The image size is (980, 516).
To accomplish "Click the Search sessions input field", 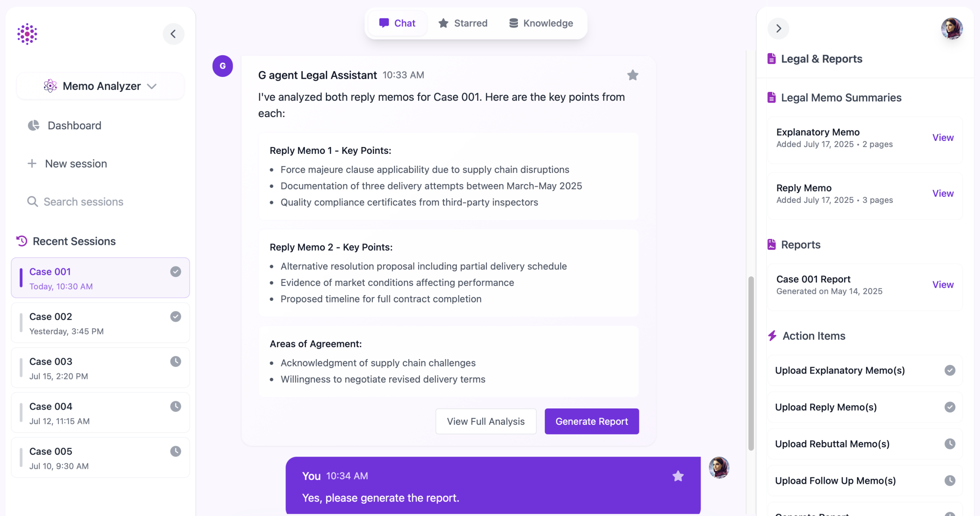I will (x=83, y=202).
